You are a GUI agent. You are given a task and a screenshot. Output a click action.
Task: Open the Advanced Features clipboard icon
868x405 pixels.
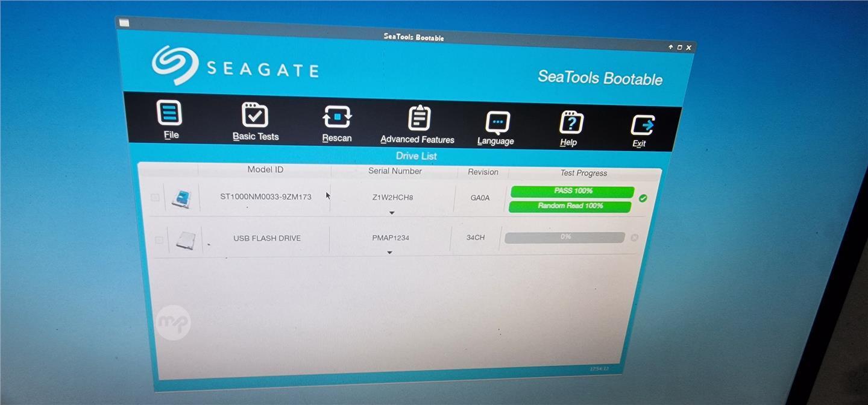coord(419,118)
